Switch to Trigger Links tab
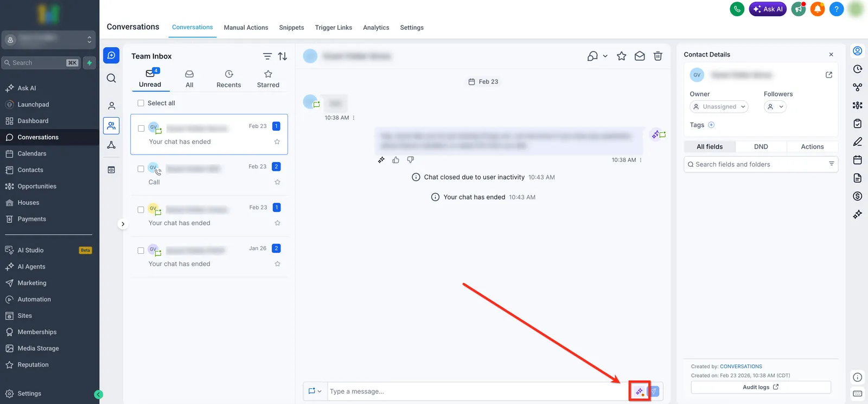The height and width of the screenshot is (404, 868). (333, 28)
